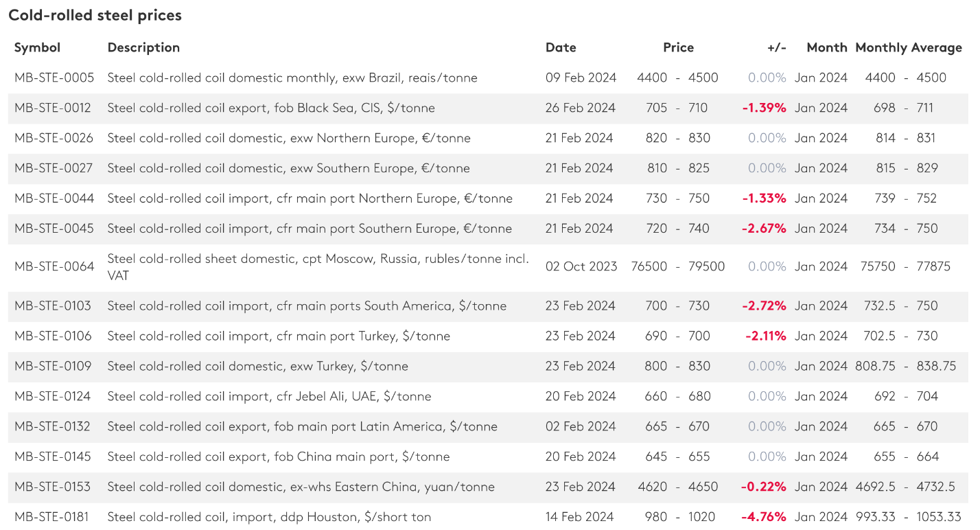The width and height of the screenshot is (980, 530).
Task: Click the Description column header
Action: click(143, 47)
